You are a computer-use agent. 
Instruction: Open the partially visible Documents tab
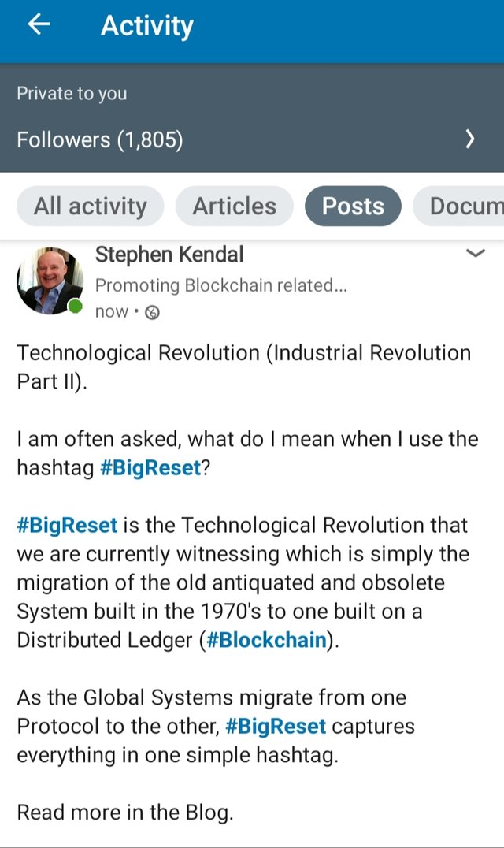(465, 206)
